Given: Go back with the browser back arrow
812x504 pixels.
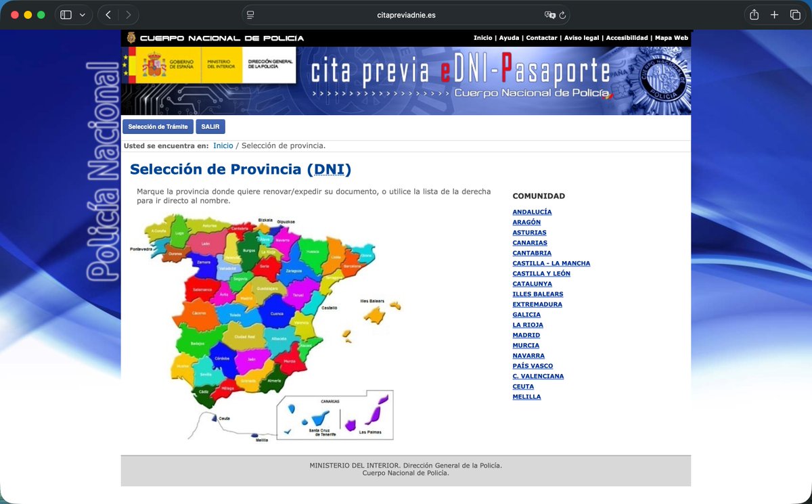Looking at the screenshot, I should [108, 15].
